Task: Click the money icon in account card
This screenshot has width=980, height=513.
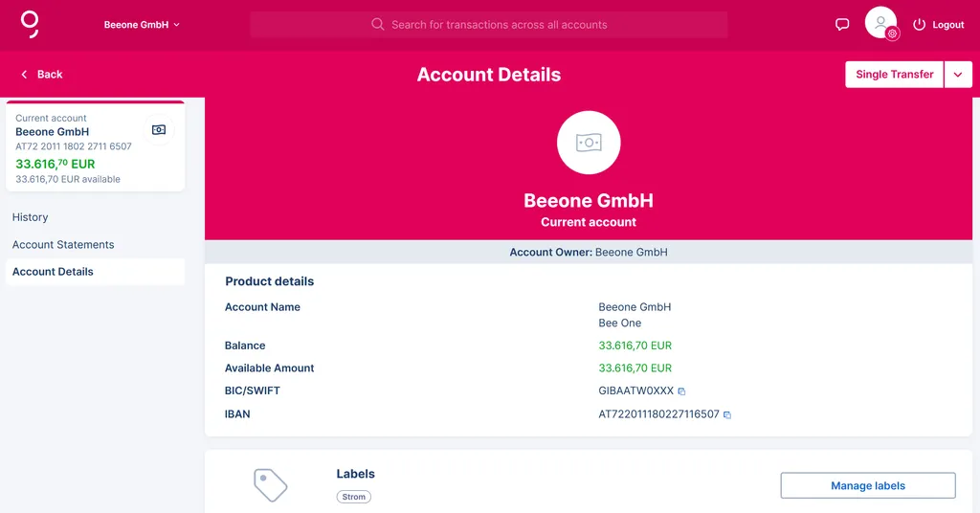Action: (x=159, y=130)
